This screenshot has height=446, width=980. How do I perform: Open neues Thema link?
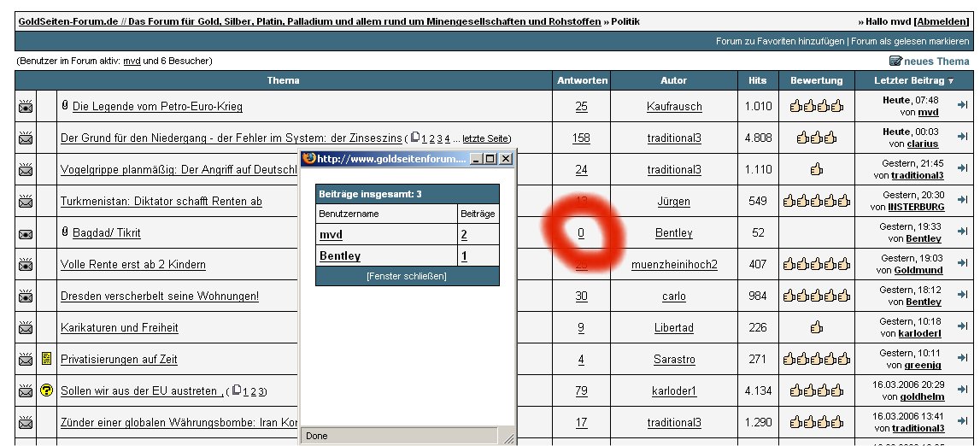(936, 62)
